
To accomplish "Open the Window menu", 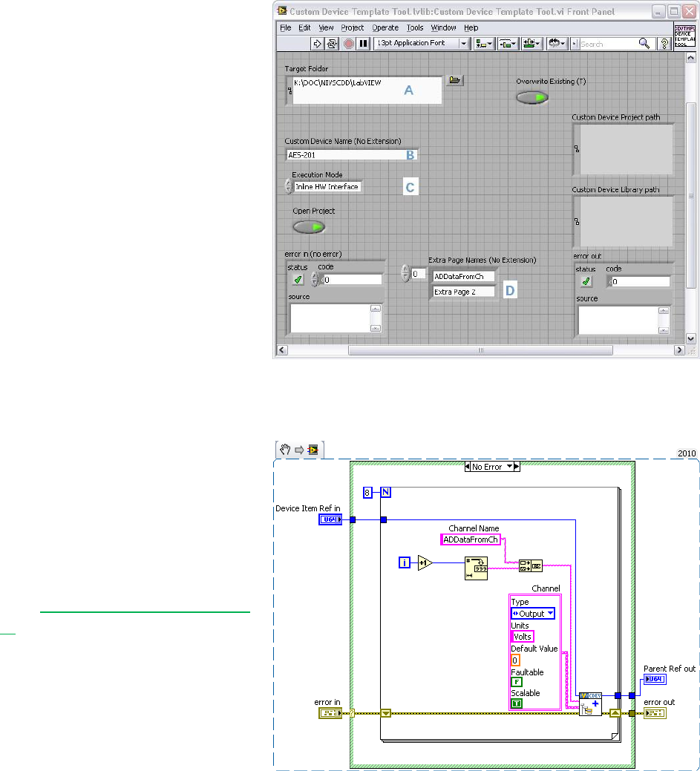I will 443,27.
